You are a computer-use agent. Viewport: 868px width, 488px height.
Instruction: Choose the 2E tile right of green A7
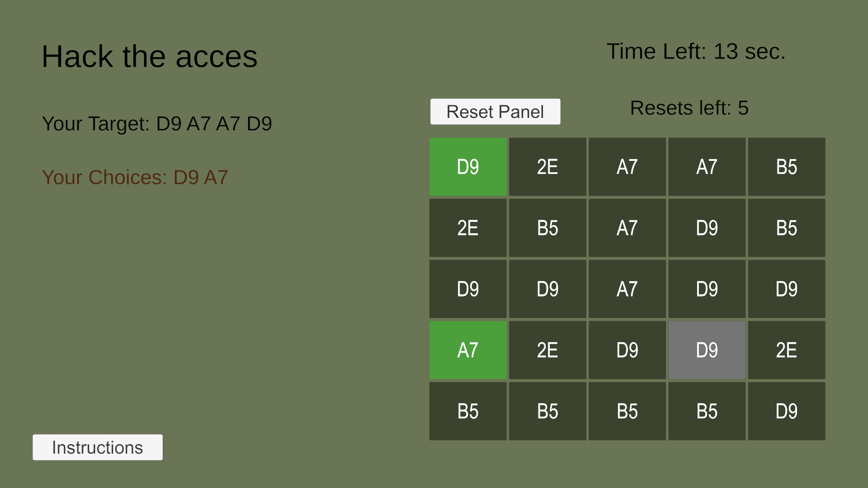[547, 350]
